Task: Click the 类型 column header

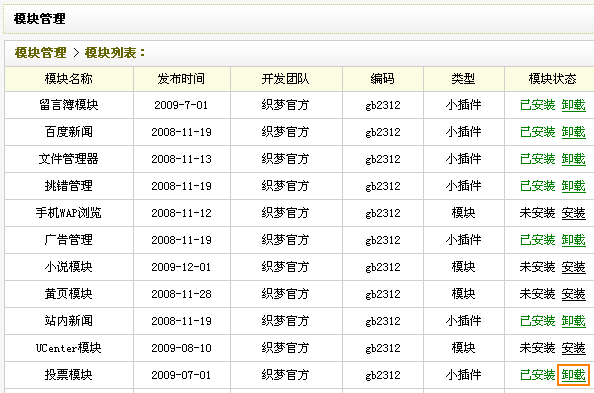Action: (x=463, y=79)
